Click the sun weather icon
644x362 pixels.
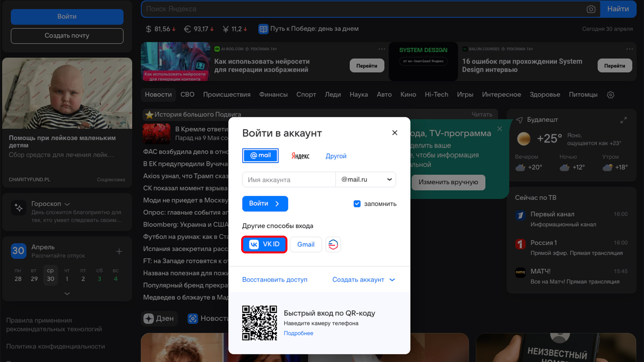pos(524,138)
